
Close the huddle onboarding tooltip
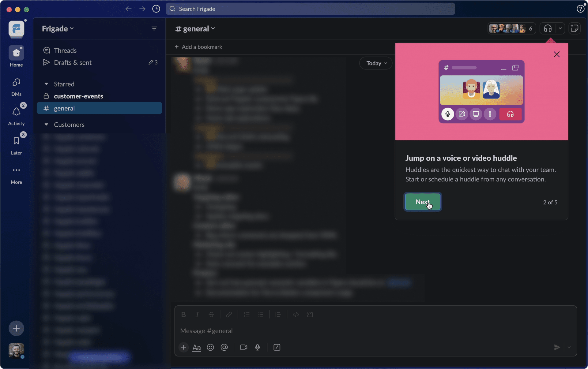(x=556, y=54)
